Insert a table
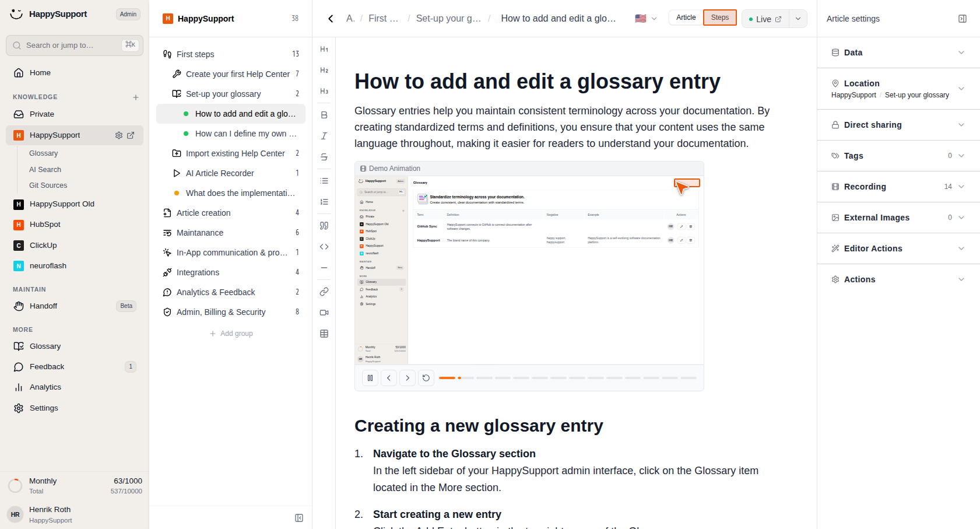980x529 pixels. 324,334
